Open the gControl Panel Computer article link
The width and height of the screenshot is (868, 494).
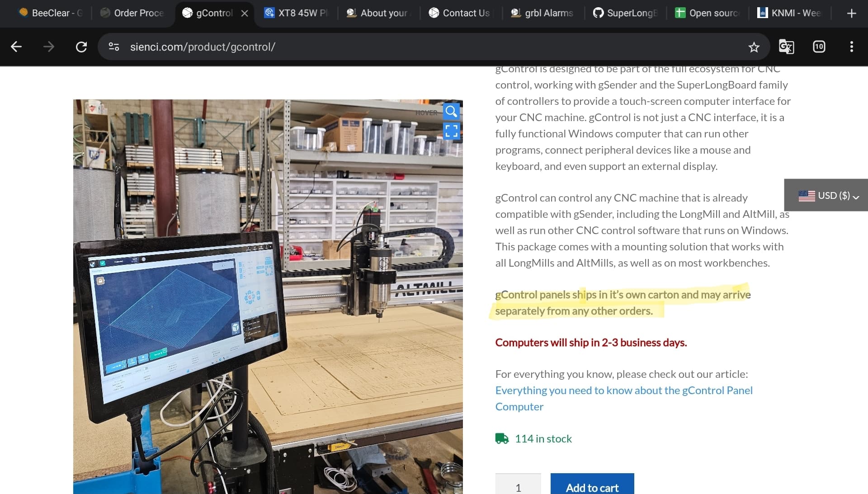tap(623, 398)
